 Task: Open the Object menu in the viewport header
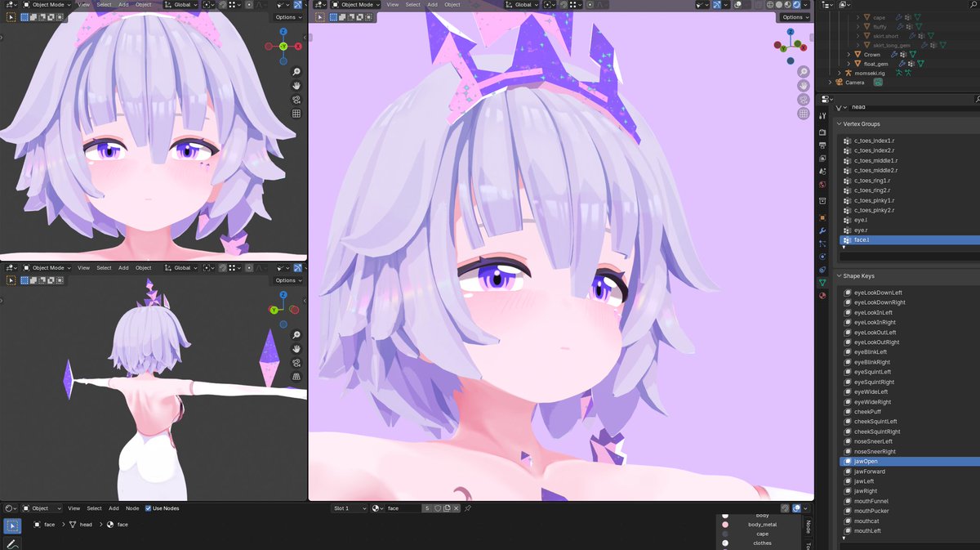tap(452, 5)
